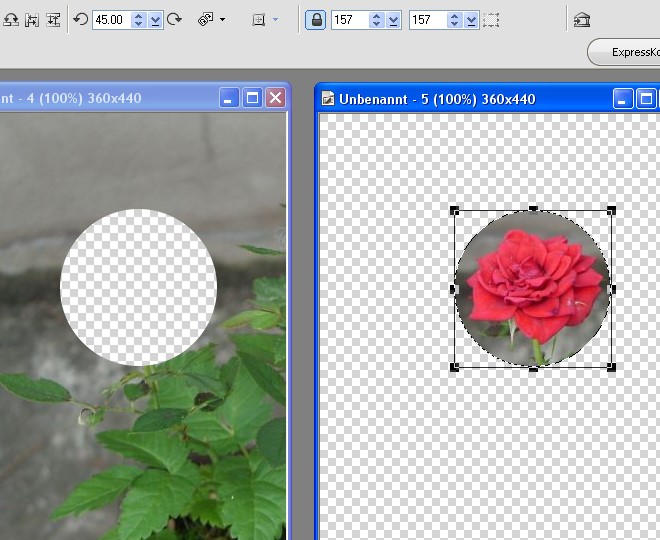Viewport: 660px width, 540px height.
Task: Click the ExpressKo... button
Action: point(624,52)
